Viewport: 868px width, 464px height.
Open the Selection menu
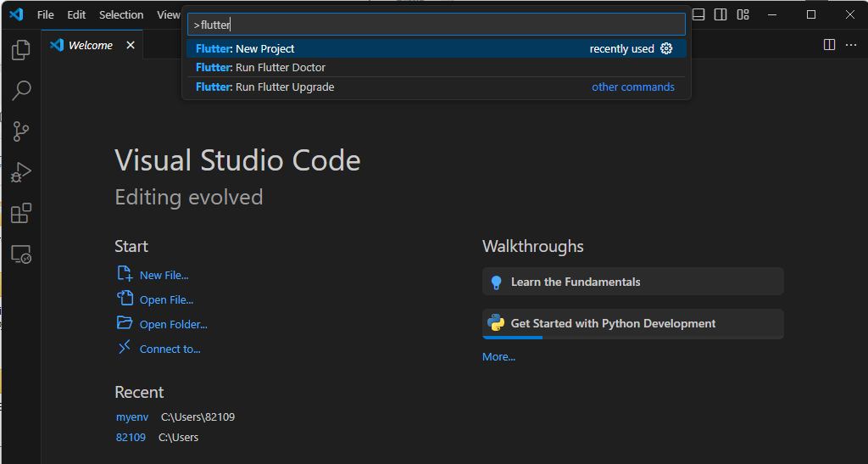coord(121,15)
